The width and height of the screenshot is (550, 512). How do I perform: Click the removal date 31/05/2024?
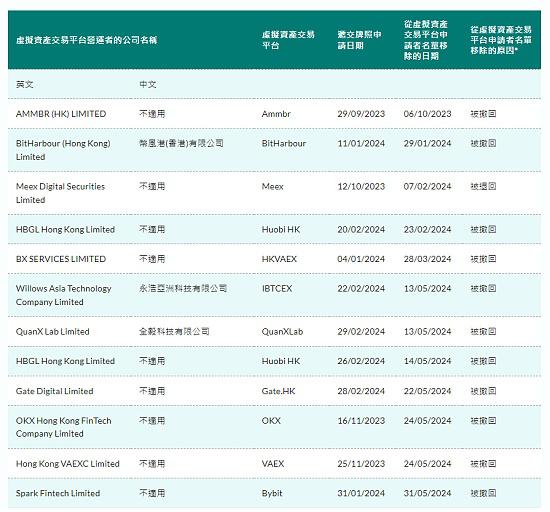427,493
